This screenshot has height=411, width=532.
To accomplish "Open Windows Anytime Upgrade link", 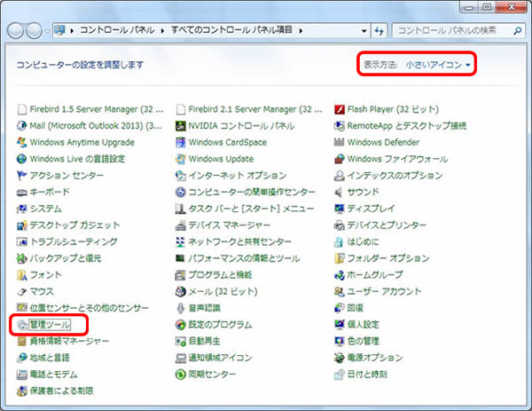I will [x=82, y=142].
